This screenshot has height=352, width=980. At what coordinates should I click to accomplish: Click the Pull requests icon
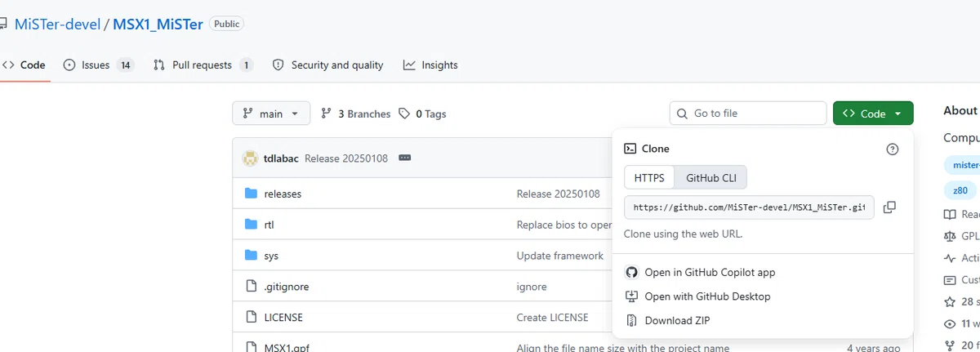[159, 65]
